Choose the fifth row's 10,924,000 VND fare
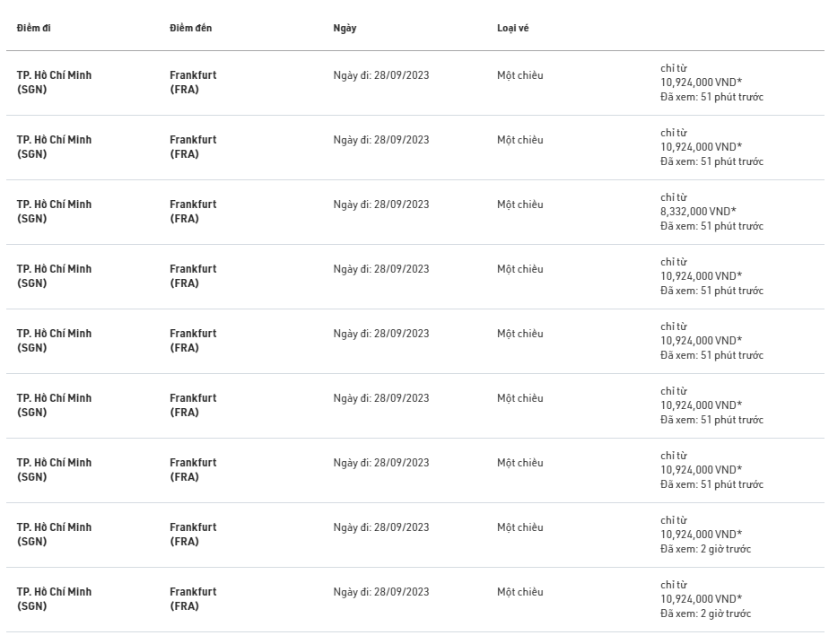The height and width of the screenshot is (644, 829). (701, 341)
